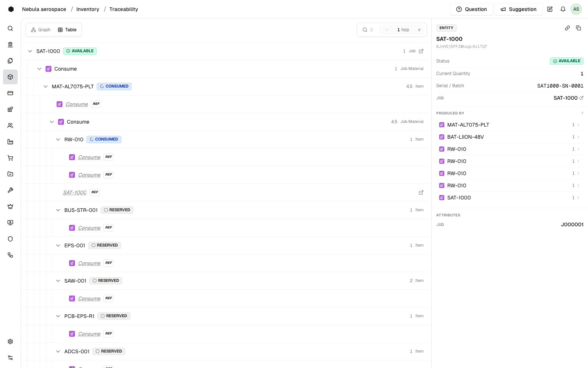The height and width of the screenshot is (368, 588).
Task: Switch to the Table view
Action: 67,30
